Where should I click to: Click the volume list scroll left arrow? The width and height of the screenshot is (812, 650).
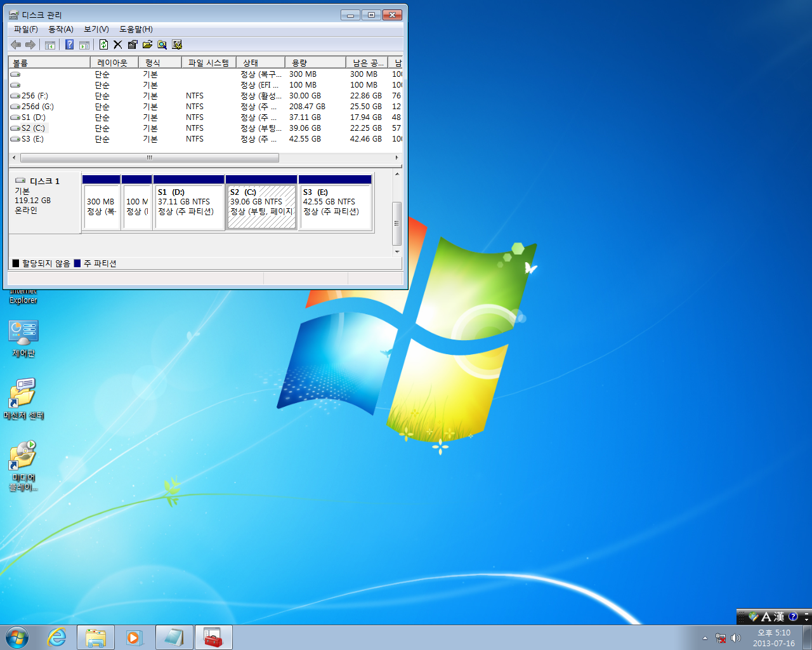[15, 157]
